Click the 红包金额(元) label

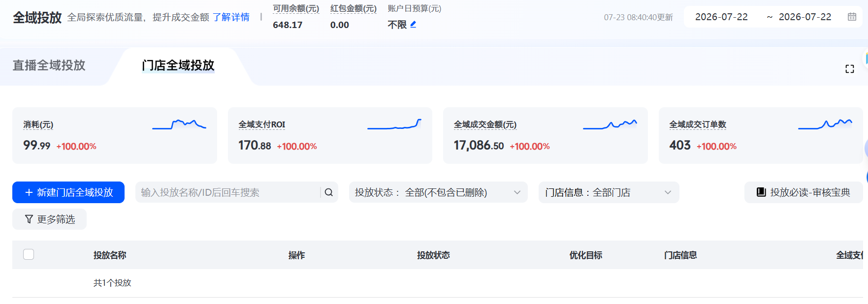coord(354,9)
